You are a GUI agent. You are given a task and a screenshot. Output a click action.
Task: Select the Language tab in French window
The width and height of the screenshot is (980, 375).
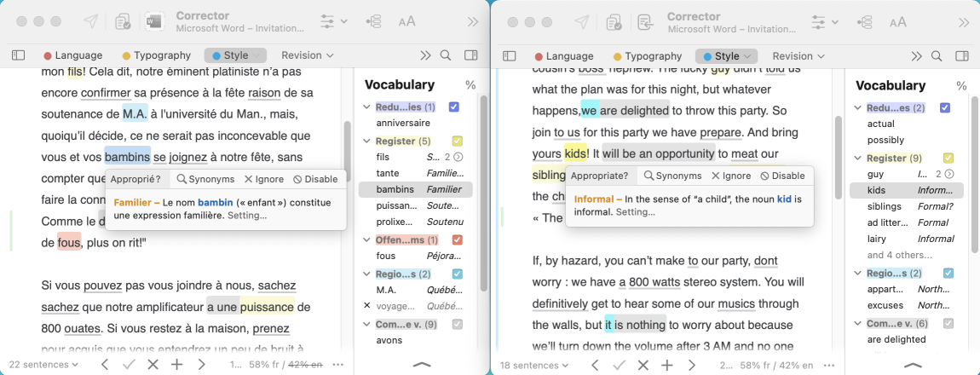coord(73,55)
